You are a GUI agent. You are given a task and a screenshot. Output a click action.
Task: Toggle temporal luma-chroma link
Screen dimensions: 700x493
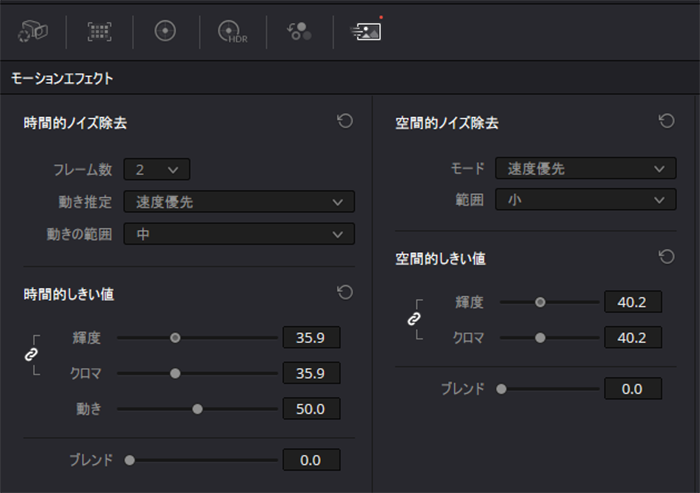pos(31,355)
